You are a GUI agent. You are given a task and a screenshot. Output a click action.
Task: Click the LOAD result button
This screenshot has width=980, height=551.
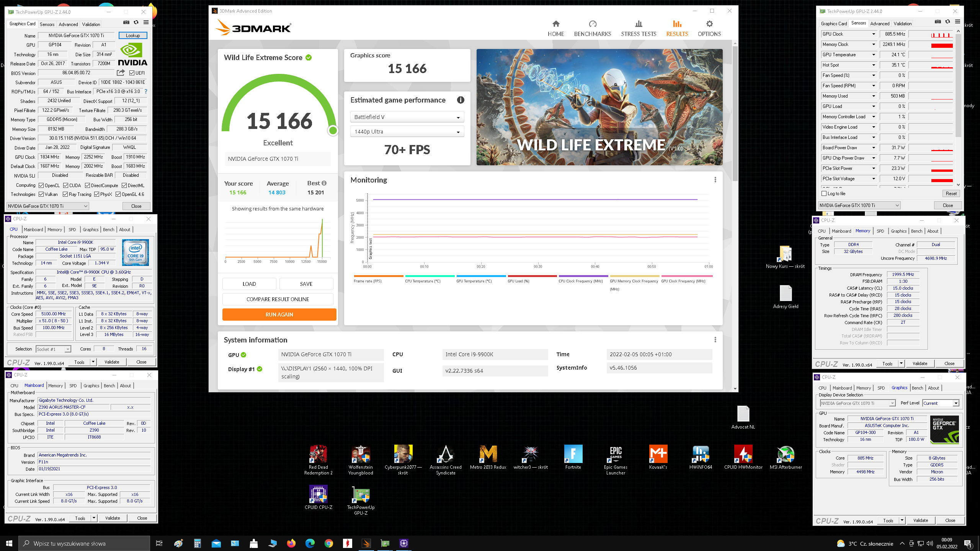coord(249,284)
